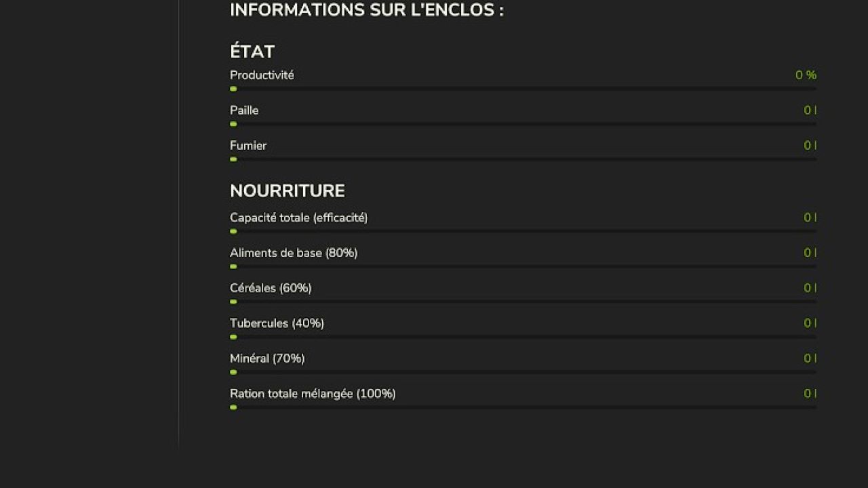The image size is (868, 488).
Task: Click the 0 l value next to Fumier
Action: (809, 145)
